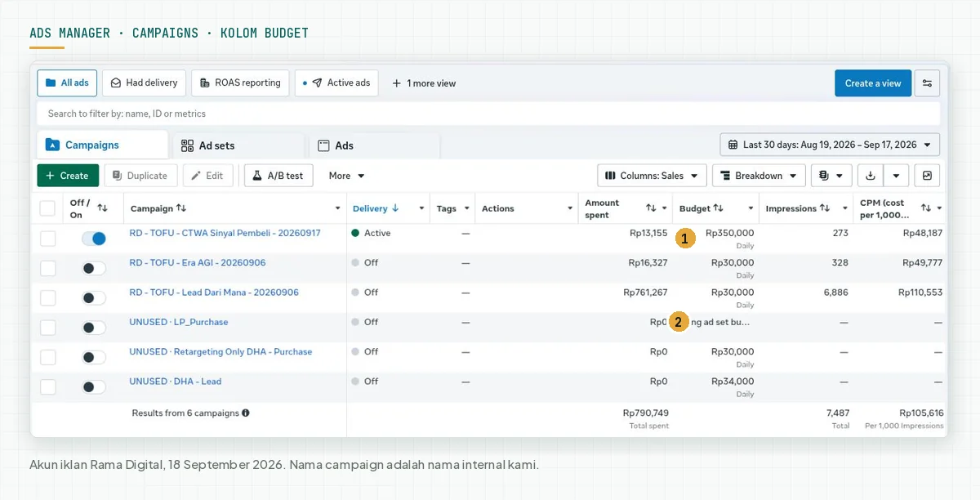
Task: Open the Tags column menu arrow
Action: (x=465, y=208)
